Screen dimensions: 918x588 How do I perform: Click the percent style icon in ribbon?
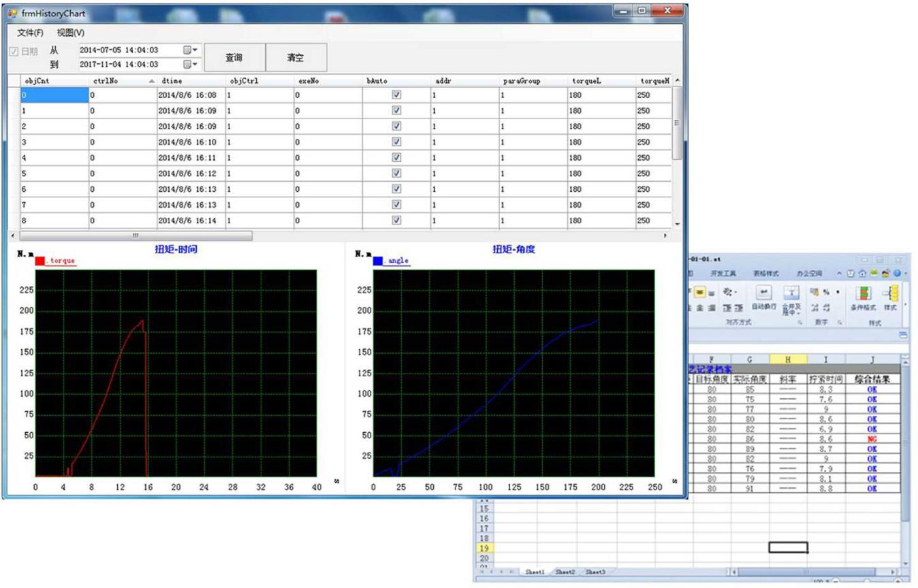click(x=827, y=292)
